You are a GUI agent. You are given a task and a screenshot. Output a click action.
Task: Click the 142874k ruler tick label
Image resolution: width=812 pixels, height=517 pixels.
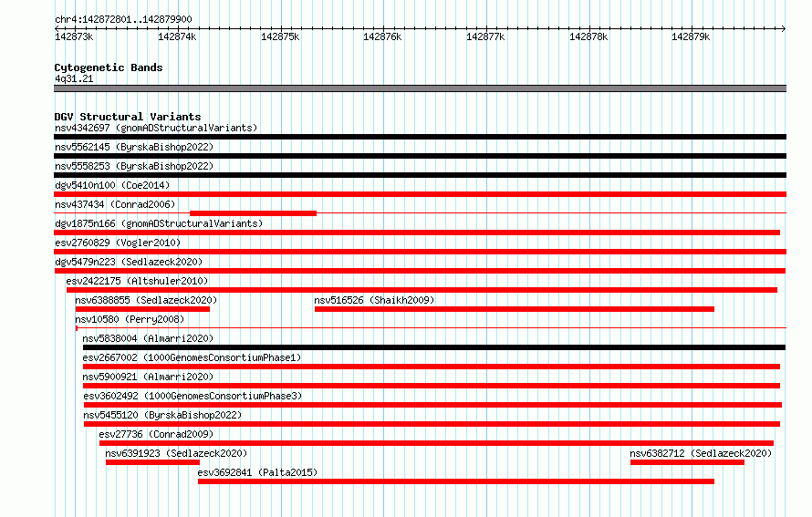point(177,36)
